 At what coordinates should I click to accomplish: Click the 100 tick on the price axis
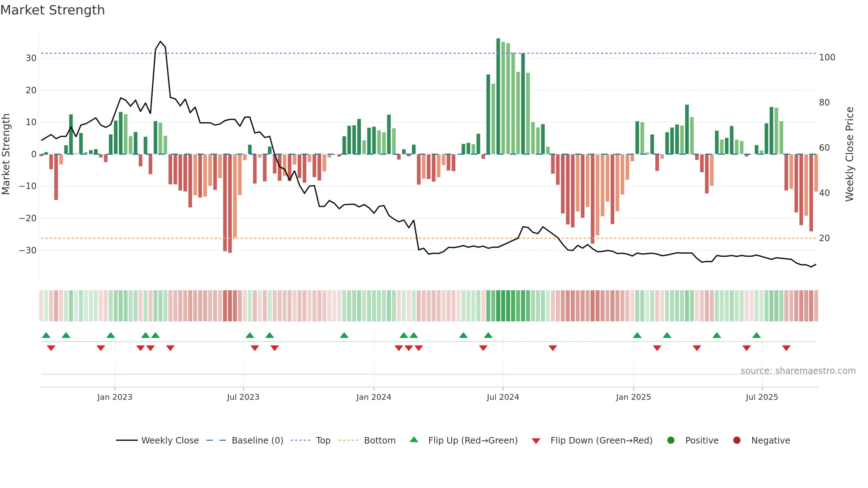point(827,57)
